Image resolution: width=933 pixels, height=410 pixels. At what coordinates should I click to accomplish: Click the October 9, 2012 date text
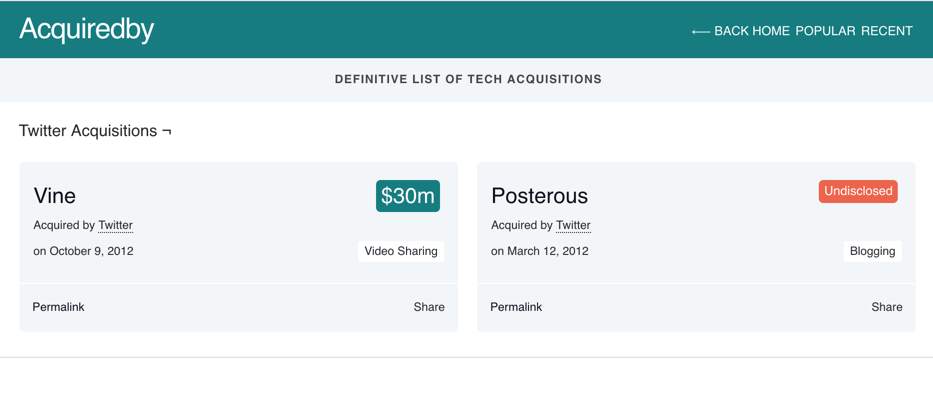(92, 251)
